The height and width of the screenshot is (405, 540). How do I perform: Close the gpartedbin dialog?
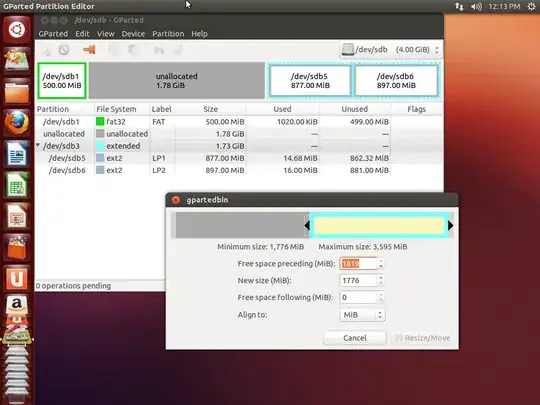(176, 200)
